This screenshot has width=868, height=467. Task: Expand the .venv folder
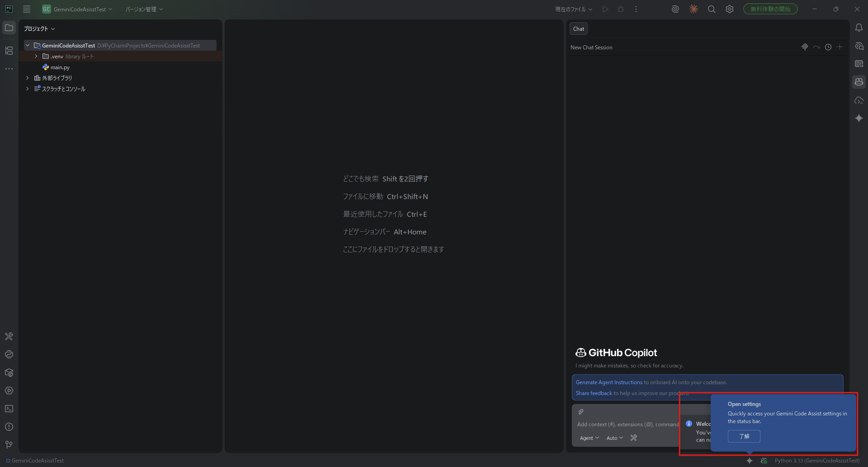pos(36,57)
